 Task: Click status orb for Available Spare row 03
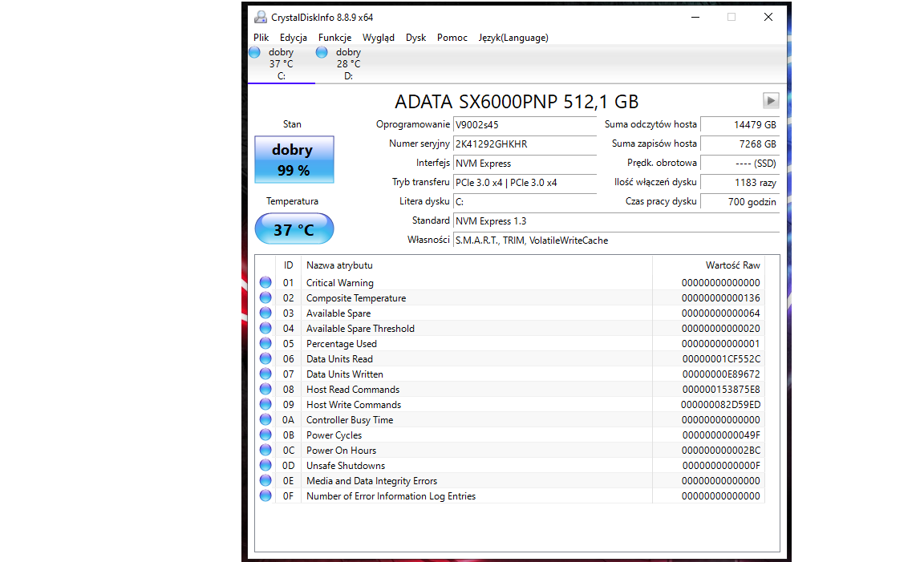tap(265, 313)
